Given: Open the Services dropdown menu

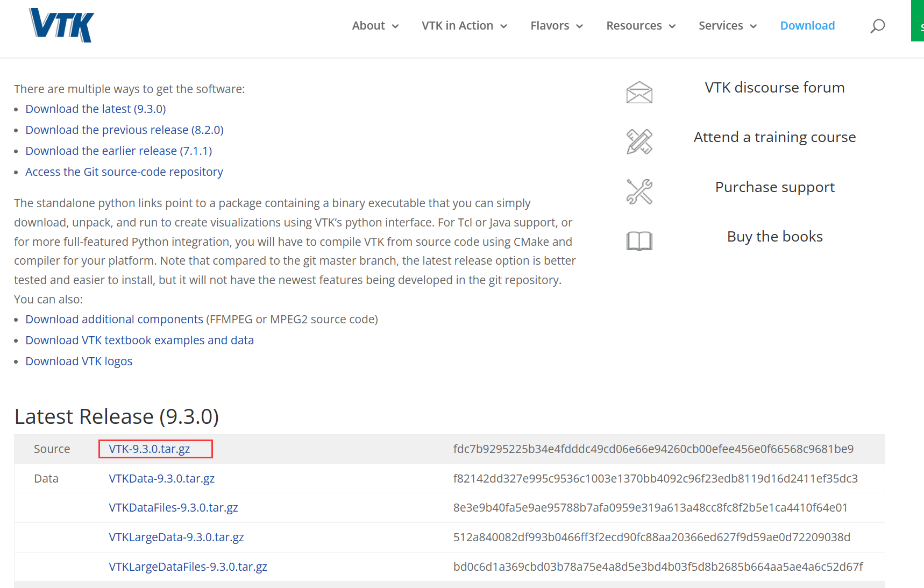Looking at the screenshot, I should [727, 26].
